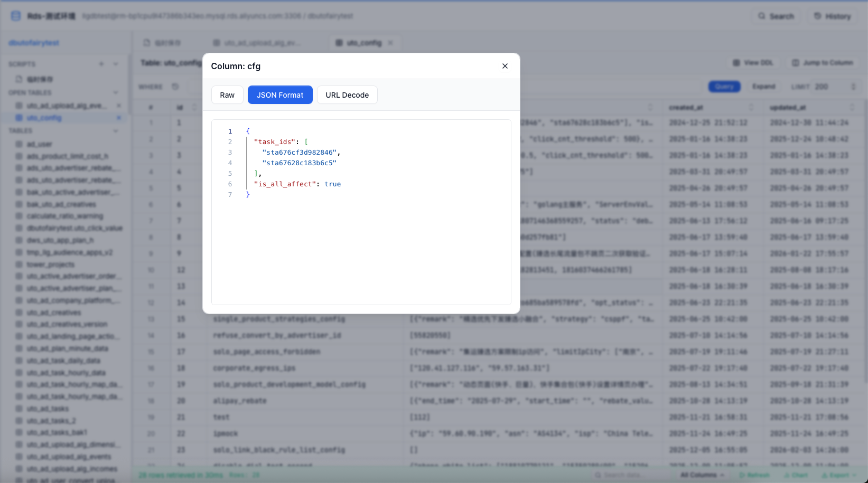Screen dimensions: 868x483
Task: Switch to URL Decode mode
Action: (x=347, y=94)
